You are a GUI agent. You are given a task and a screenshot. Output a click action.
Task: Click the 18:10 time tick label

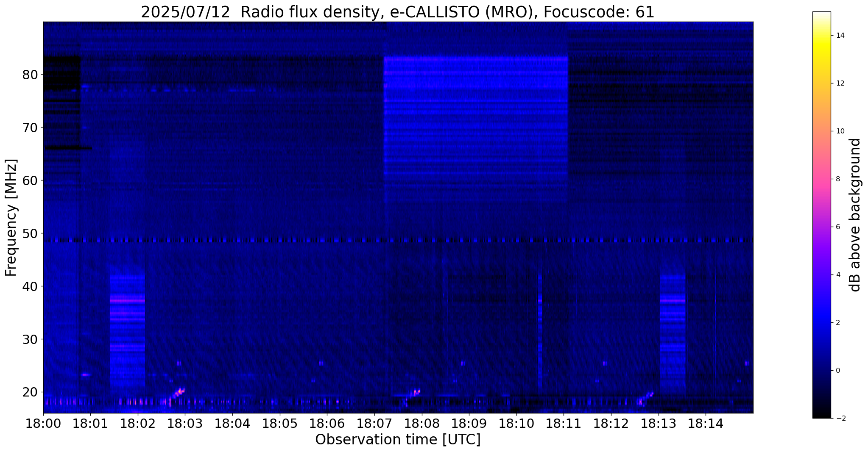[516, 424]
